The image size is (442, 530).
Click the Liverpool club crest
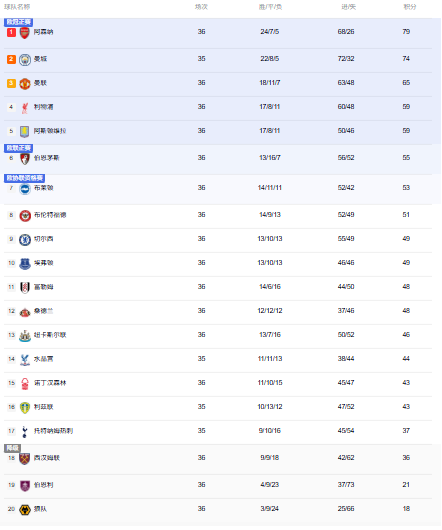[25, 107]
